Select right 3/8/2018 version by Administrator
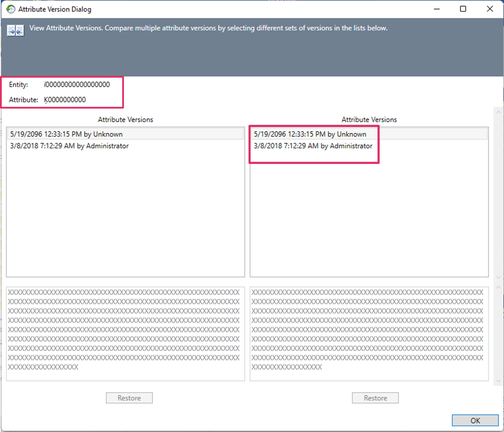504x432 pixels. pos(313,146)
